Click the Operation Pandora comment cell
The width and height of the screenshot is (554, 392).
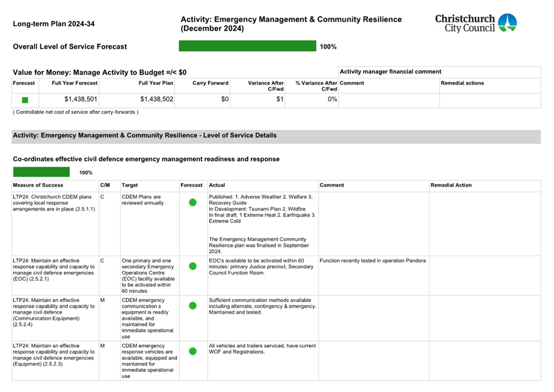coord(372,261)
